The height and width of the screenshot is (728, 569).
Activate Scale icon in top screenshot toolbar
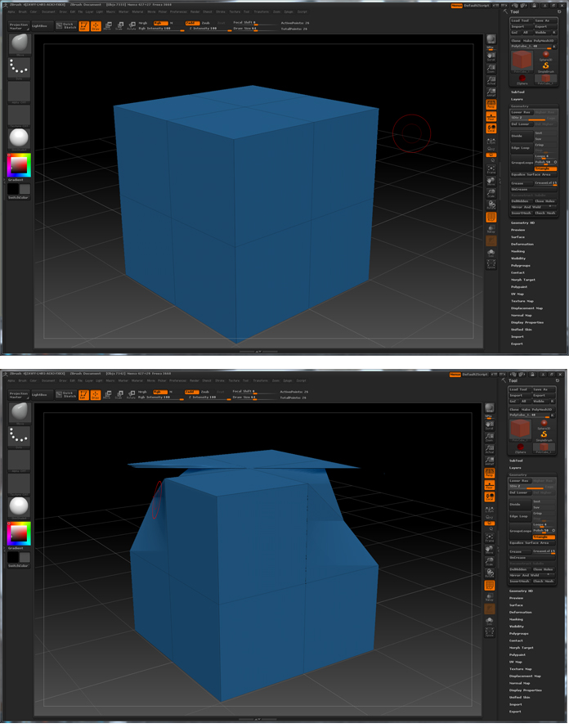point(119,26)
